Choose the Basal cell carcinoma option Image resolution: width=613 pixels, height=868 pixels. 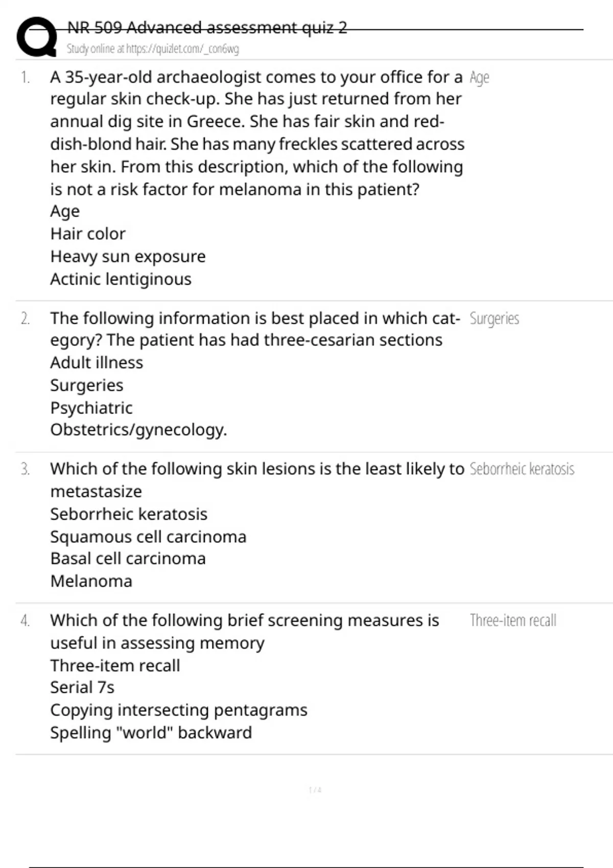(x=128, y=559)
